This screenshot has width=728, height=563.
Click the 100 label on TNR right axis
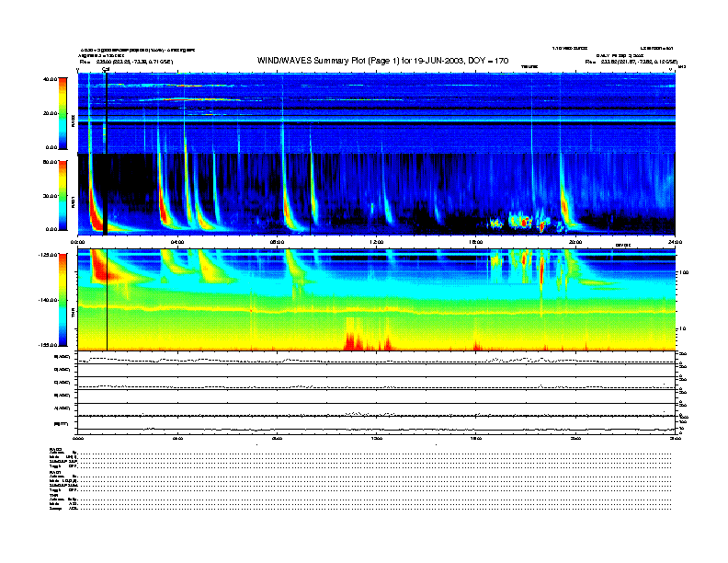(684, 272)
